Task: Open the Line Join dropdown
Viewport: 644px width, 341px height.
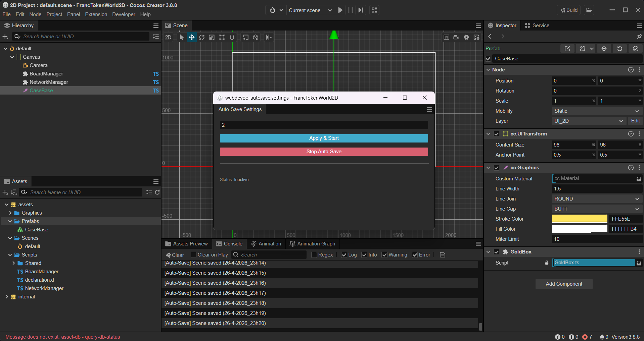Action: (x=596, y=199)
